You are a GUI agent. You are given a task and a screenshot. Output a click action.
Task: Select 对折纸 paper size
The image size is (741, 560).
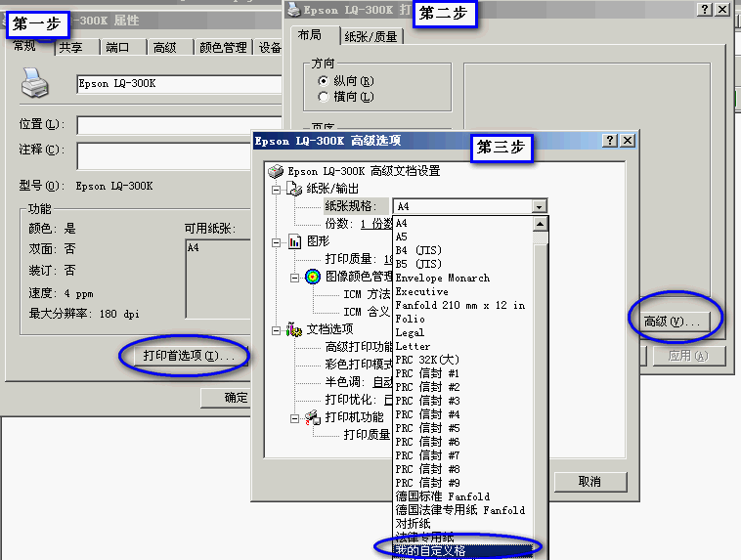pos(463,524)
